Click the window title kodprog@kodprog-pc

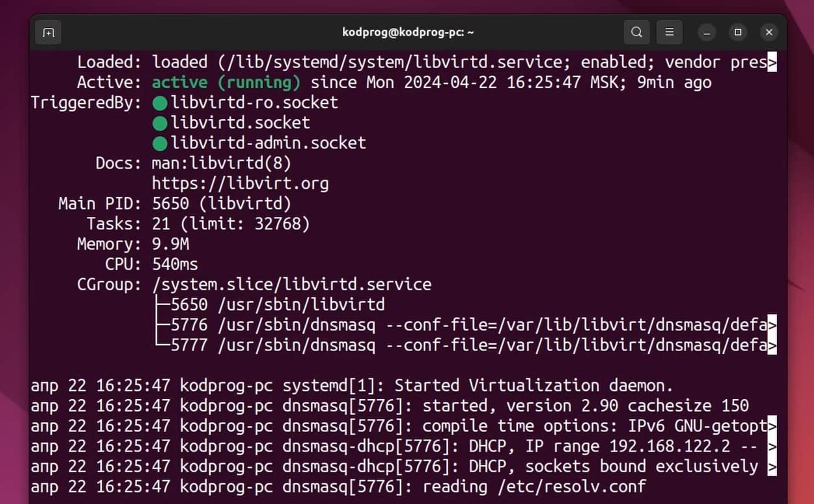point(408,32)
